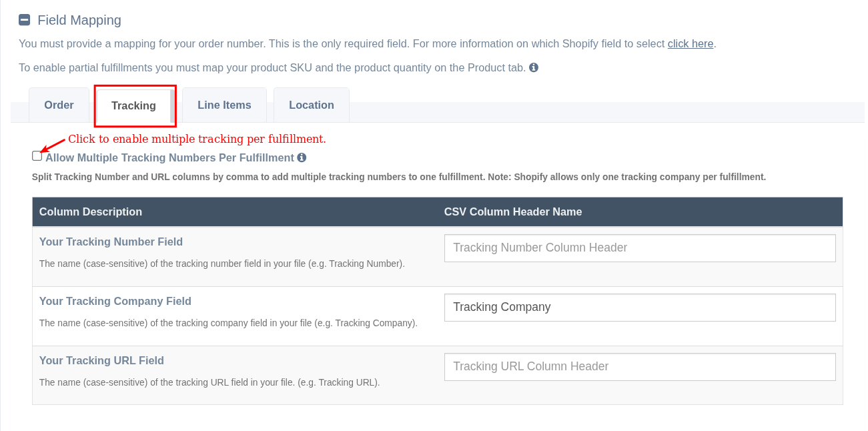Click the Column Description table header

pos(91,211)
